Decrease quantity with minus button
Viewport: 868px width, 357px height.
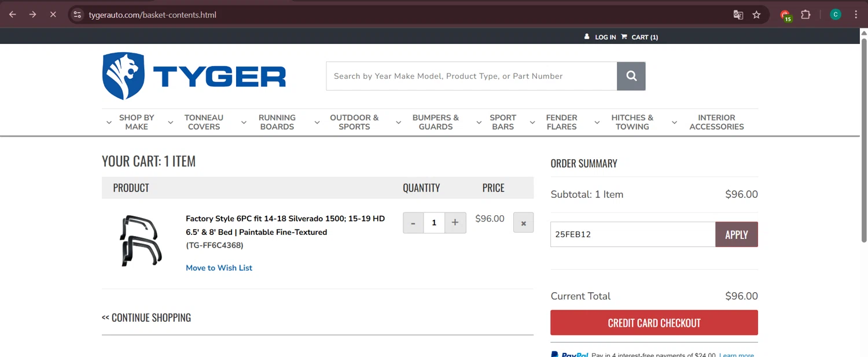[413, 223]
